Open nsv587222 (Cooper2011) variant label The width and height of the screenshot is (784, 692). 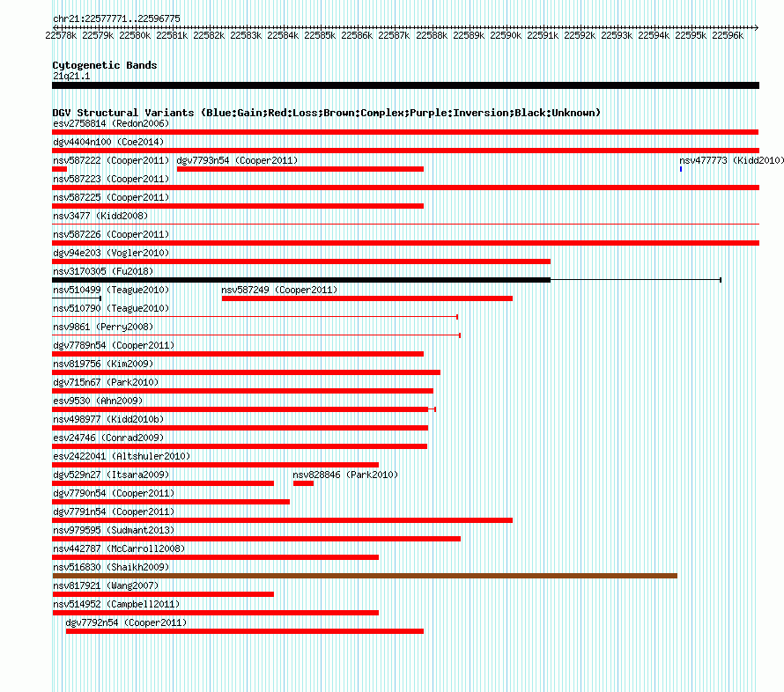point(111,160)
